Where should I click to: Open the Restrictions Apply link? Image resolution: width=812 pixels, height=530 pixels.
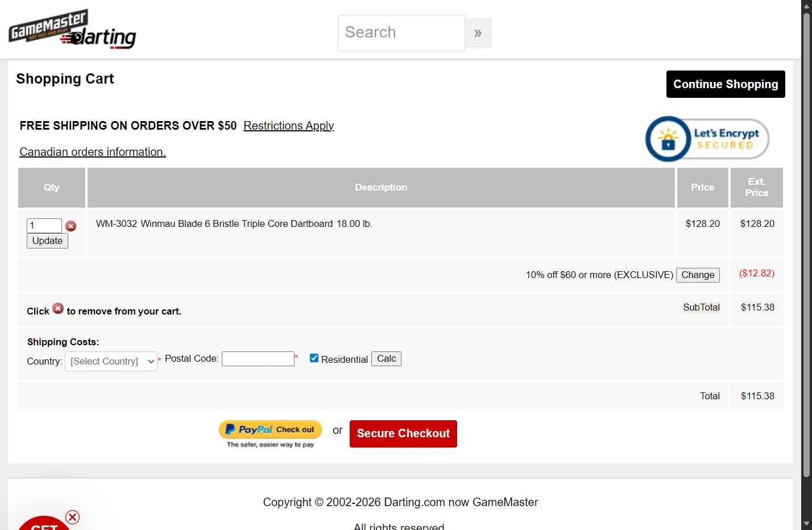point(288,126)
